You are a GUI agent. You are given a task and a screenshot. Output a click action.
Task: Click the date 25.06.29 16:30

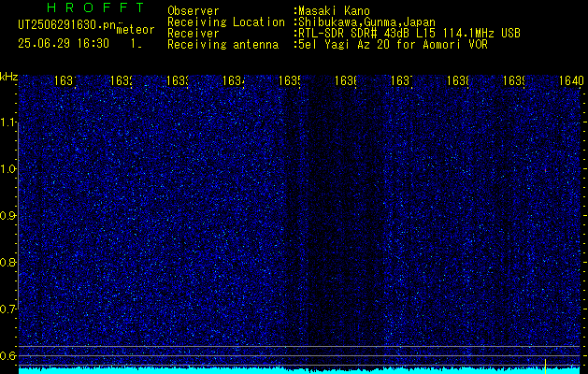point(64,44)
